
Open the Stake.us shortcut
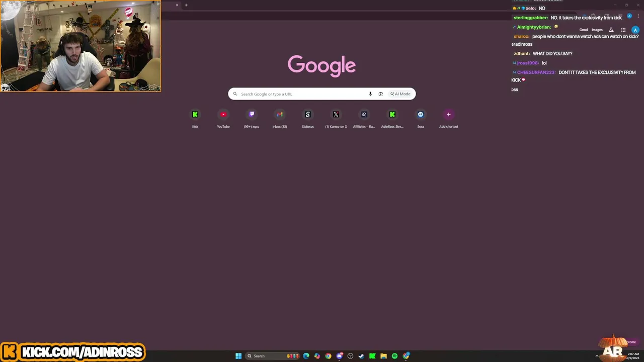(308, 119)
